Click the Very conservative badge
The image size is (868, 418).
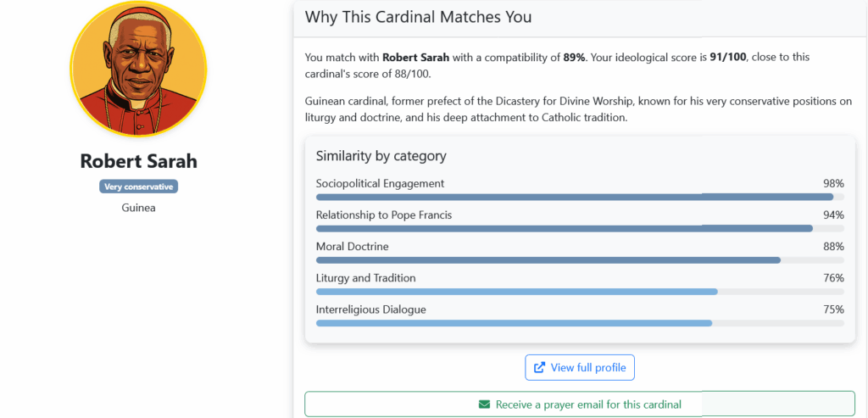click(x=139, y=187)
